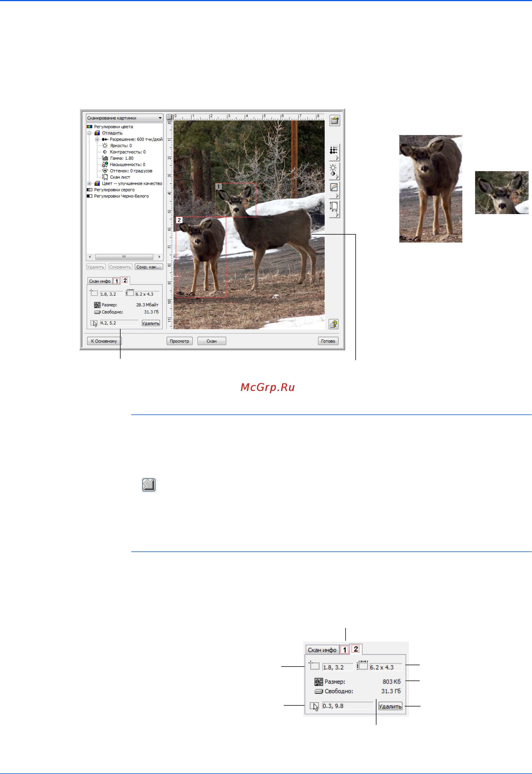Switch to Скан инфо tab in bottom panel

(322, 650)
